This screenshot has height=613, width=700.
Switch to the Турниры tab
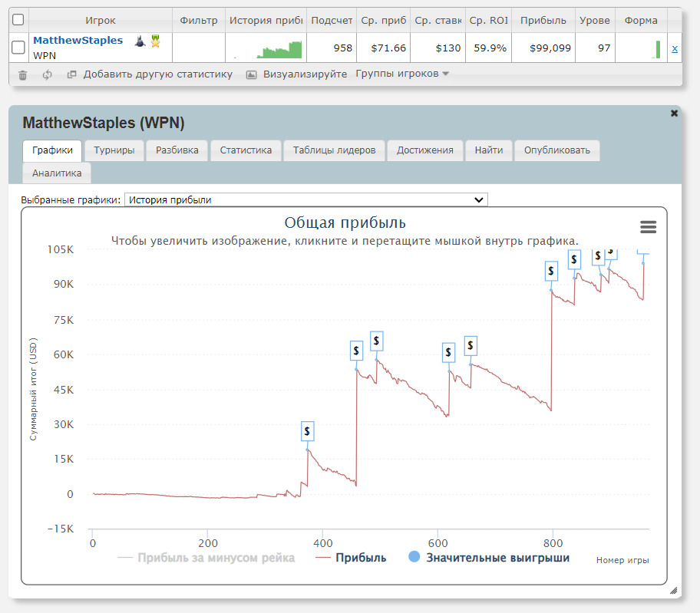click(114, 150)
